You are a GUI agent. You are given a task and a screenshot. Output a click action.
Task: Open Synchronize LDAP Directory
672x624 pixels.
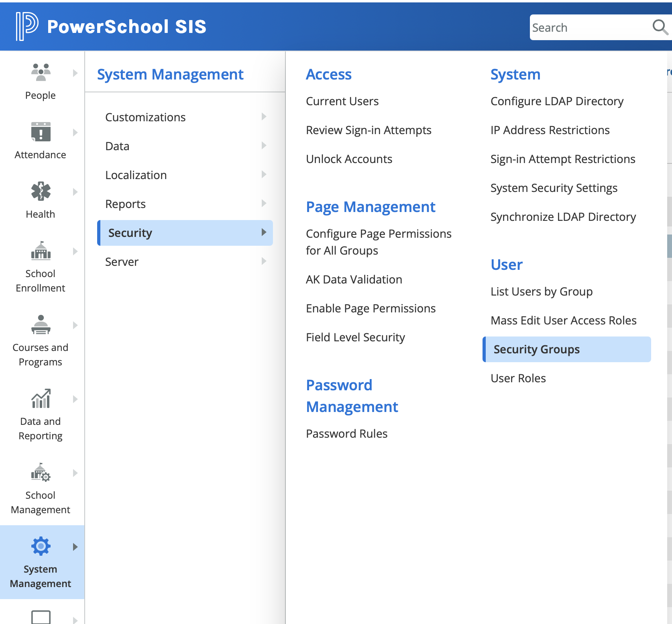563,217
